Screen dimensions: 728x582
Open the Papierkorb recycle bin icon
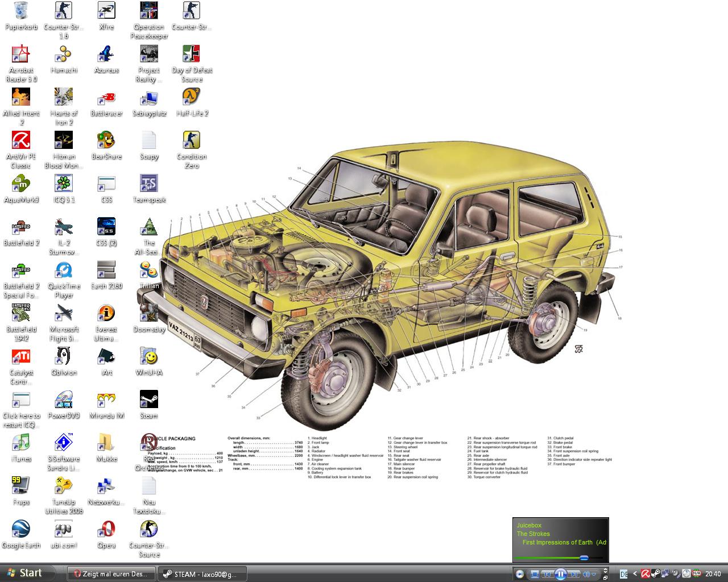pos(21,16)
